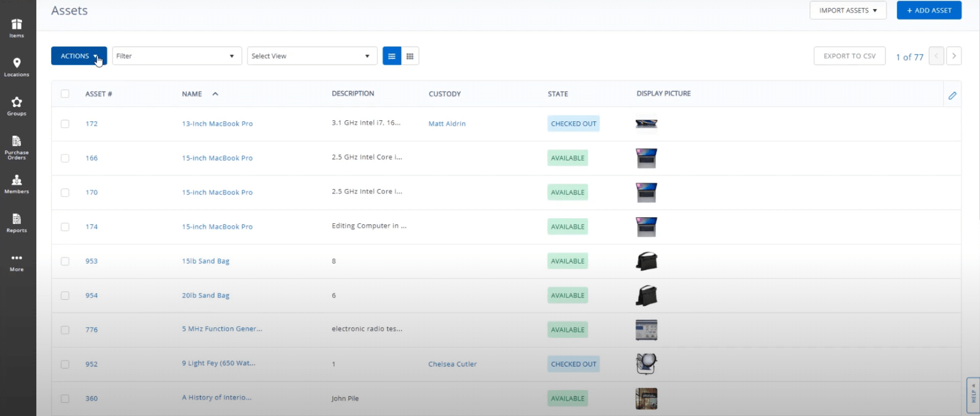Open Reports from the sidebar
Viewport: 980px width, 416px height.
pos(17,223)
